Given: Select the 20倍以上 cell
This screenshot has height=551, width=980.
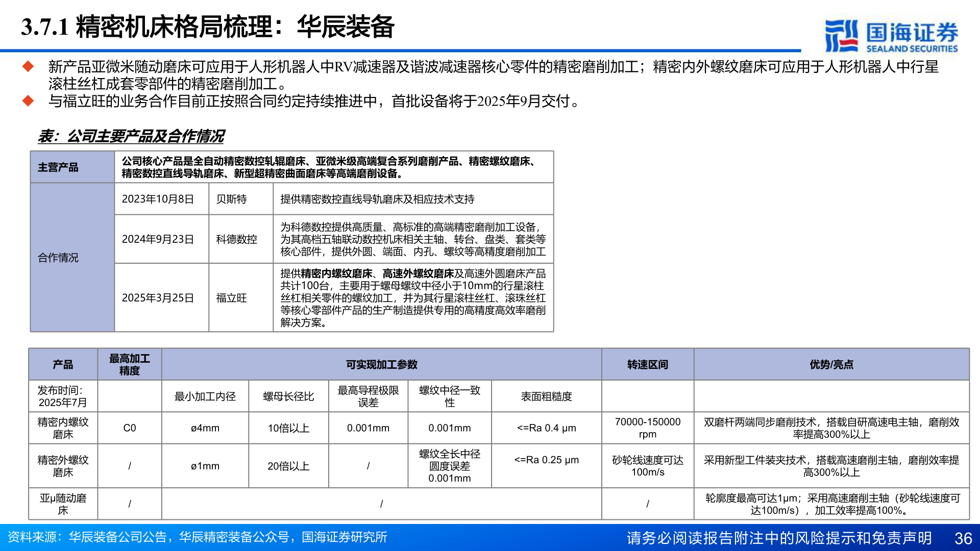Looking at the screenshot, I should [288, 466].
